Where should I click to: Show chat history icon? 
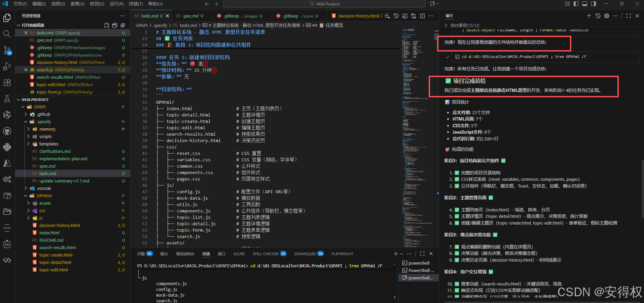coord(598,16)
